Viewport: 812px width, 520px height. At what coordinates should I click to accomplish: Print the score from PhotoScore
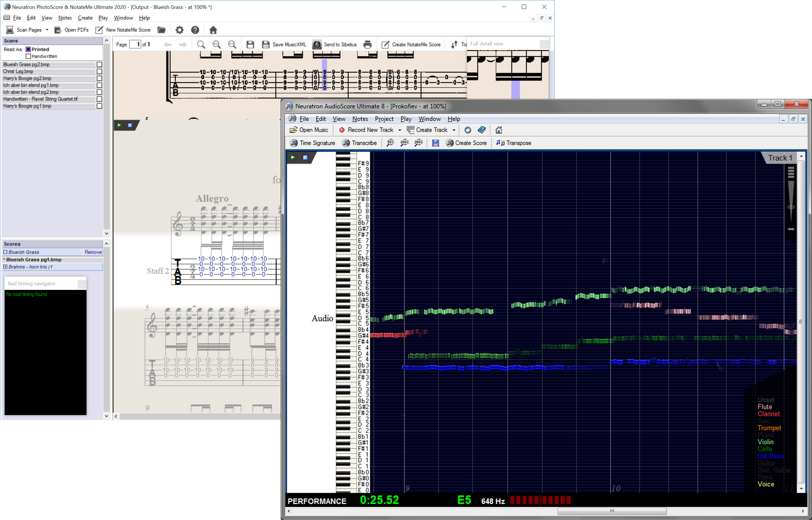[367, 44]
